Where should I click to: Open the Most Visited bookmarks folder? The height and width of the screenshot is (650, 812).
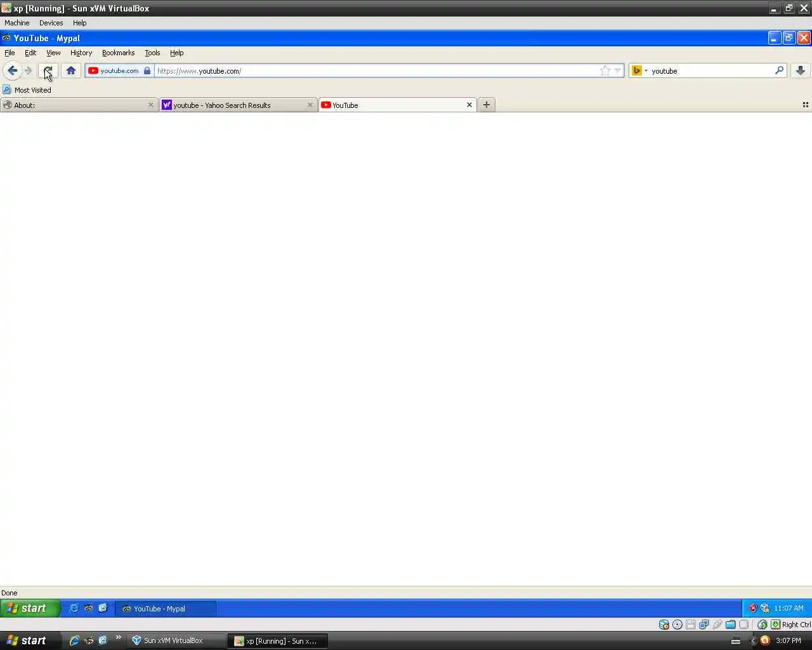coord(27,90)
